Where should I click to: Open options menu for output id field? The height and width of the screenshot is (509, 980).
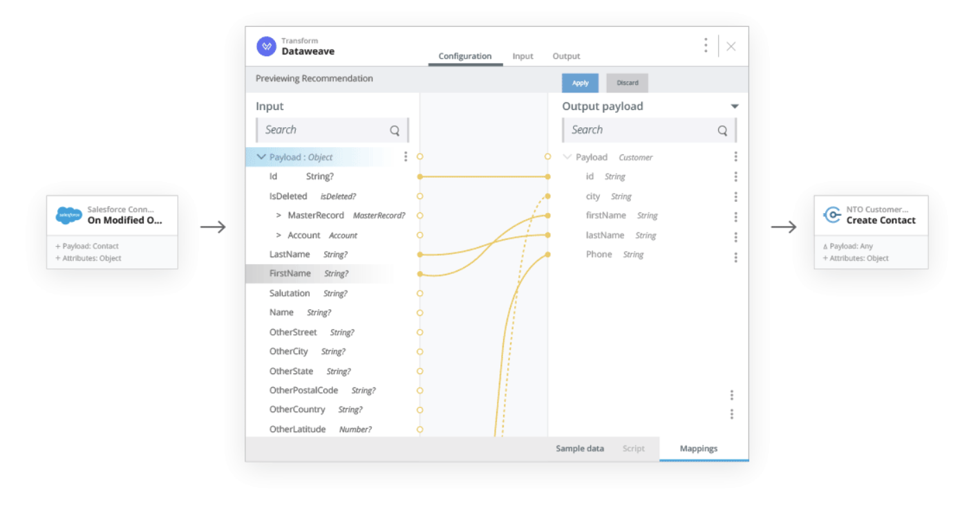click(735, 177)
